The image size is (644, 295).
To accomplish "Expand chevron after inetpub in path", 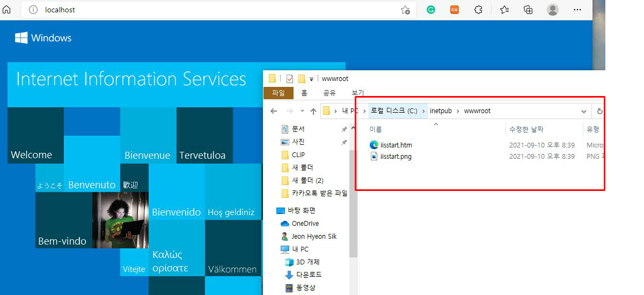I will (x=458, y=111).
